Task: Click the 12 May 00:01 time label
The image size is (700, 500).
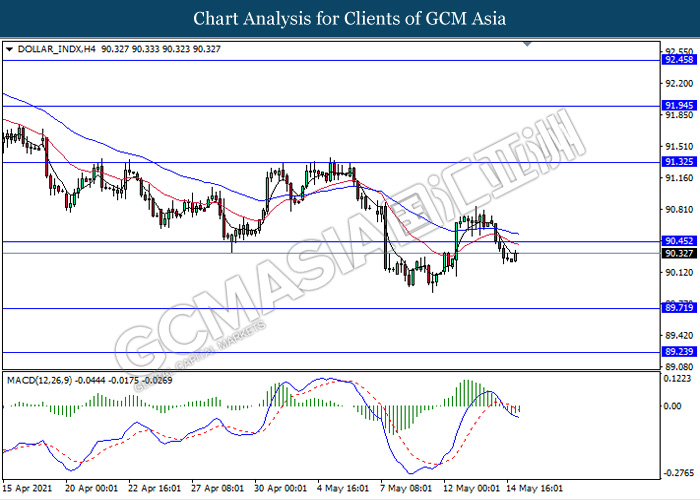Action: pos(471,488)
